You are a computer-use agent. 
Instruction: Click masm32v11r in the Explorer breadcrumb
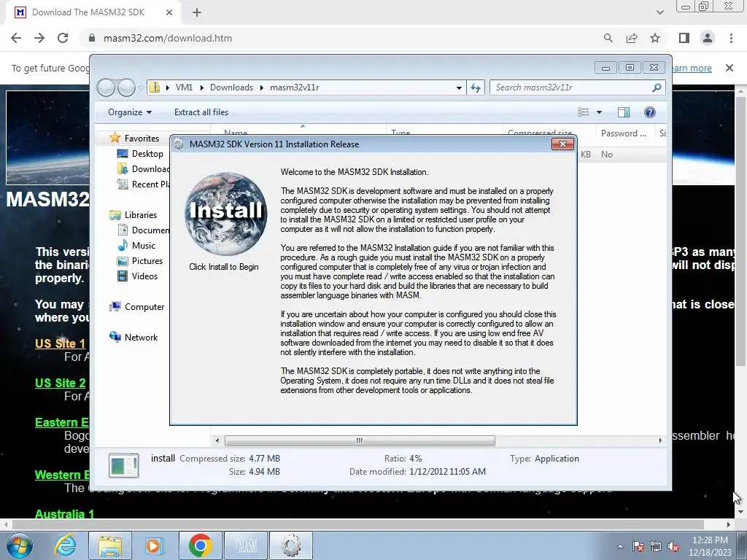click(x=295, y=87)
